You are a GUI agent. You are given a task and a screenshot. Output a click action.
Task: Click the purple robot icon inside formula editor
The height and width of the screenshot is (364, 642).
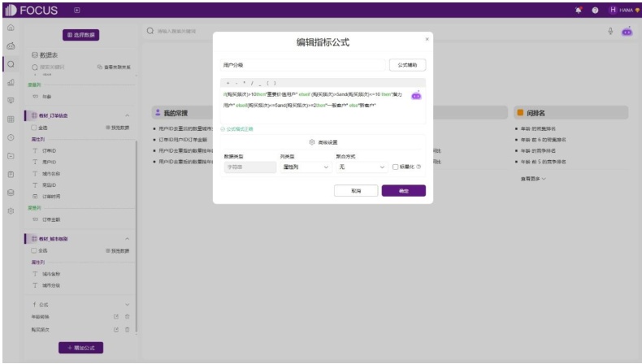click(416, 95)
